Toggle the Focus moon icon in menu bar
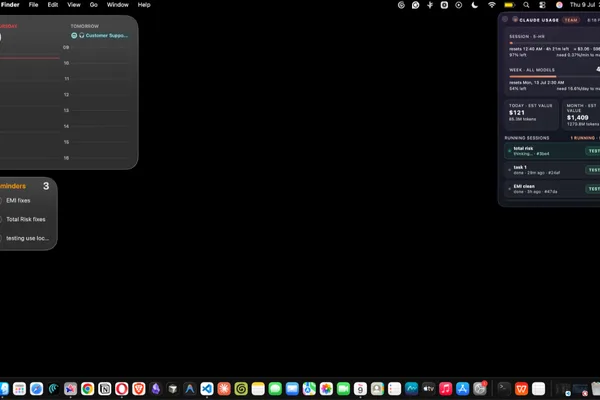Screen dimensions: 600x400 coord(474,5)
